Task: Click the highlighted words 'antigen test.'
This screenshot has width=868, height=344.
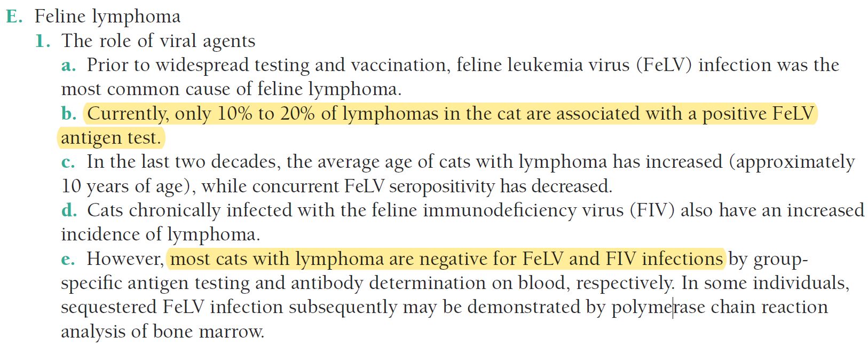Action: (x=111, y=138)
